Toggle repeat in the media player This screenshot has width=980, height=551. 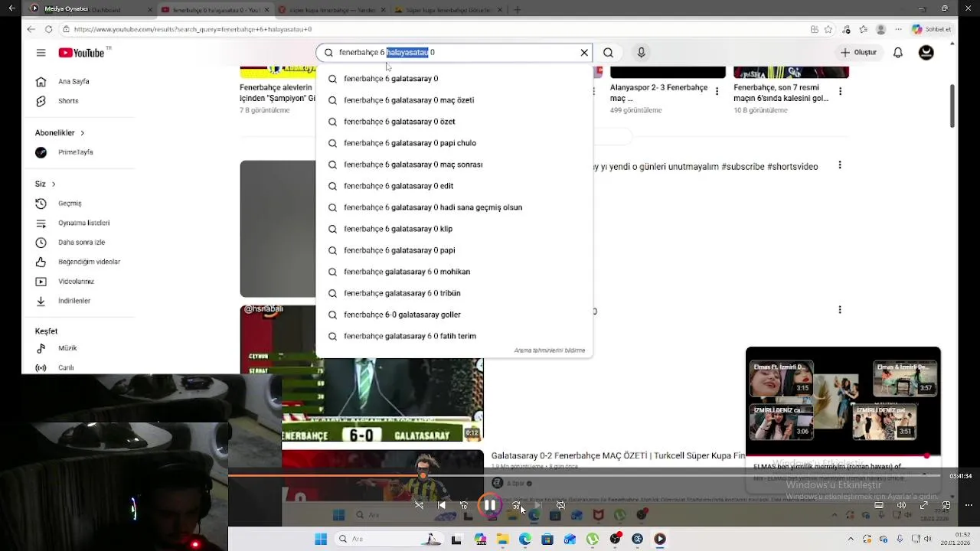[x=561, y=505]
